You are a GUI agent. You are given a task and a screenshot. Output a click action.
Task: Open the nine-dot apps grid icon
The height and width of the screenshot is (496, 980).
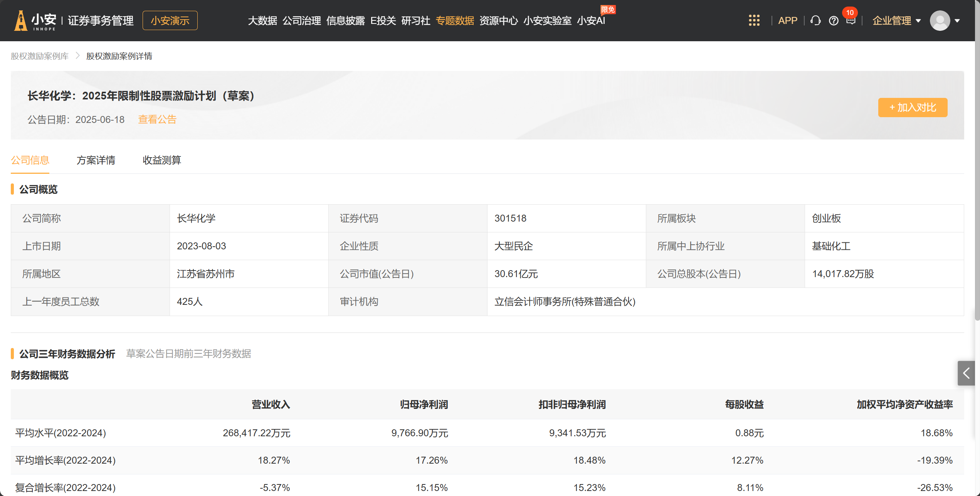point(754,20)
